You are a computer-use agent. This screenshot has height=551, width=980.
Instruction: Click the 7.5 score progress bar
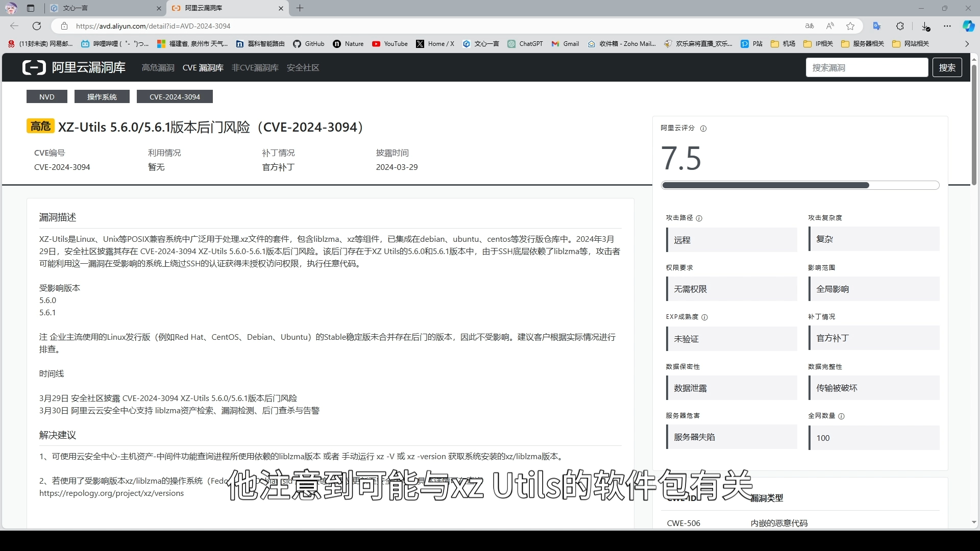click(800, 185)
